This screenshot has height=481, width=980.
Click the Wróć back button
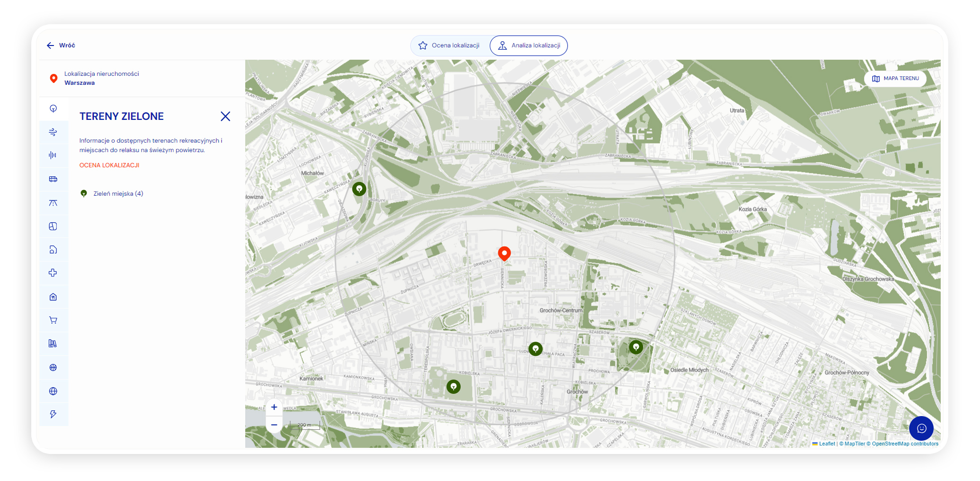coord(61,45)
